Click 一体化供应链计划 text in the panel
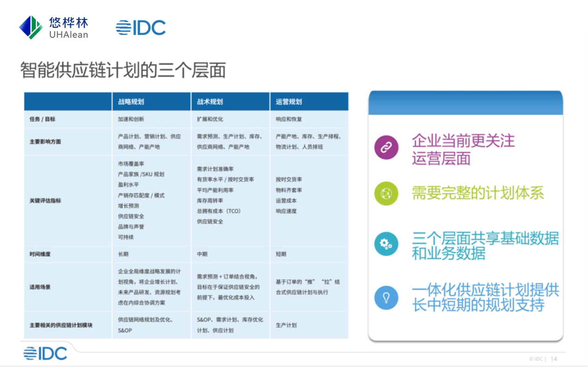 coord(485,291)
